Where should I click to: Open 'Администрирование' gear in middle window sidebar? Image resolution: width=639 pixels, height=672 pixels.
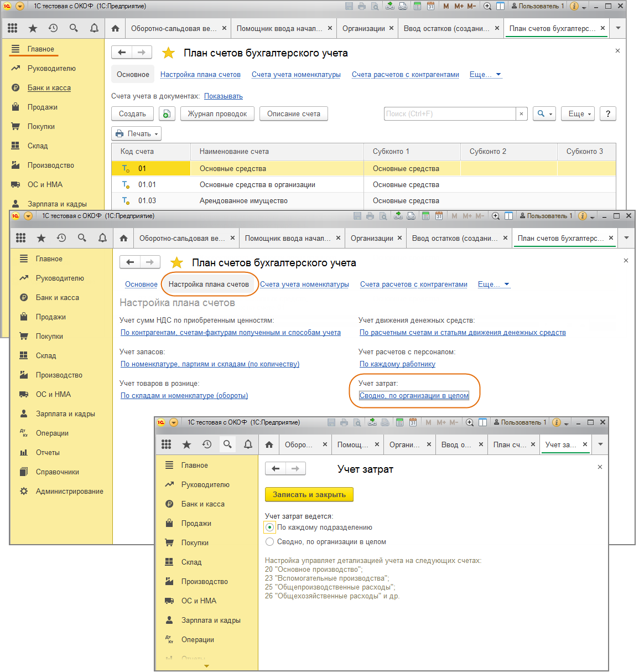24,491
